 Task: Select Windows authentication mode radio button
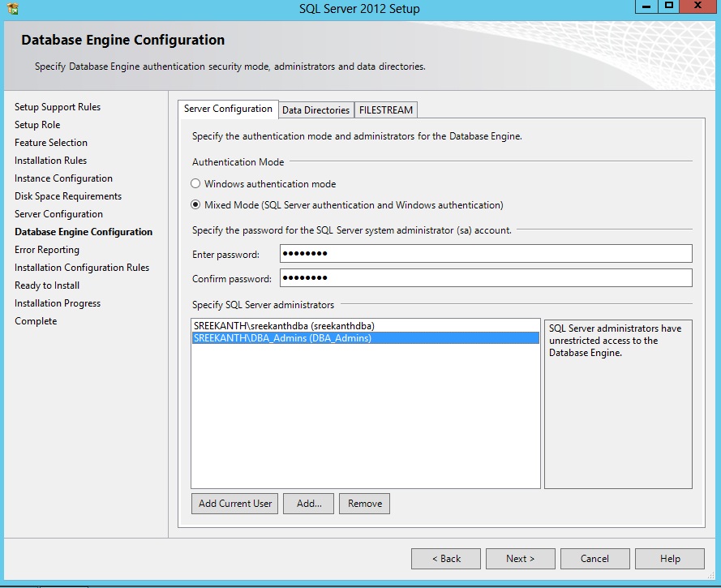point(195,184)
